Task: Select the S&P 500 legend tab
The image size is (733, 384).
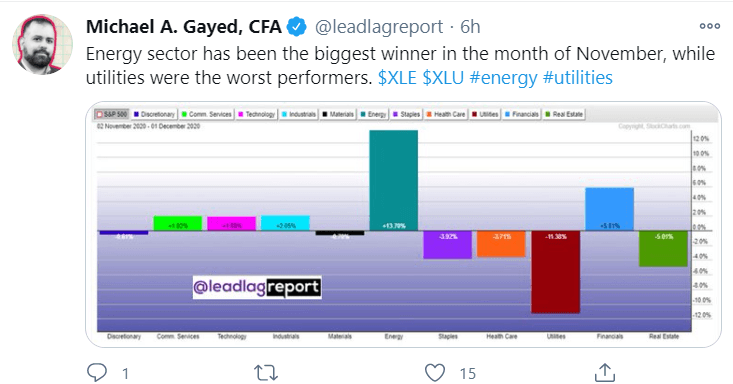Action: point(112,114)
